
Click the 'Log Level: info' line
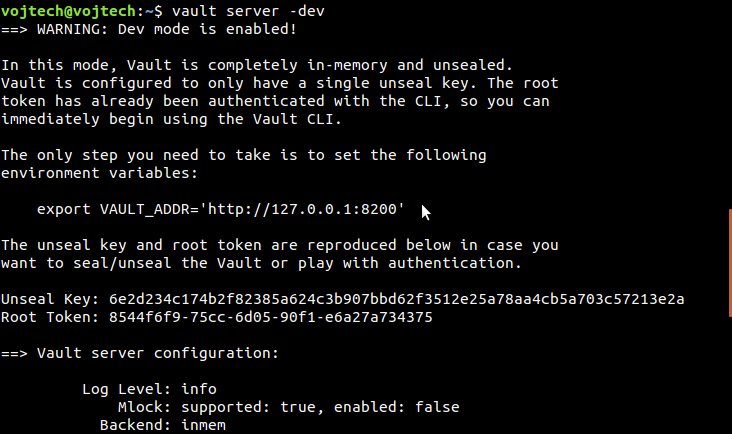pyautogui.click(x=149, y=389)
